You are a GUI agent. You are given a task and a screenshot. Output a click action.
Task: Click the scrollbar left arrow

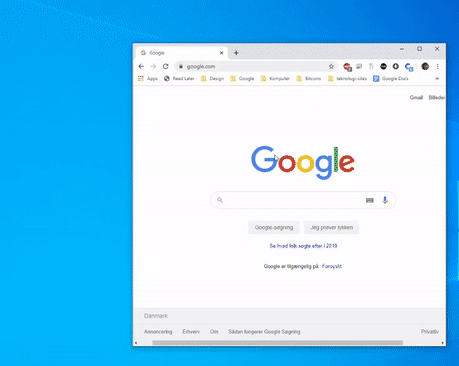coord(136,343)
